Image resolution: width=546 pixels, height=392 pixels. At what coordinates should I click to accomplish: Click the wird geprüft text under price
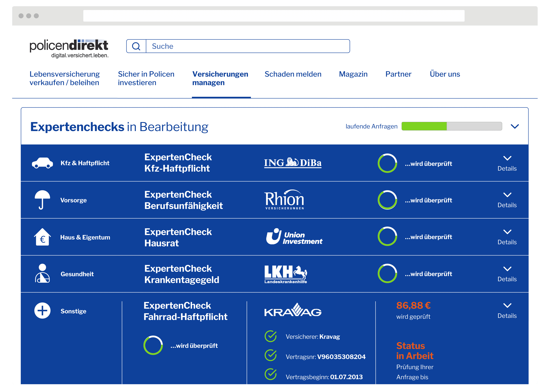point(413,317)
